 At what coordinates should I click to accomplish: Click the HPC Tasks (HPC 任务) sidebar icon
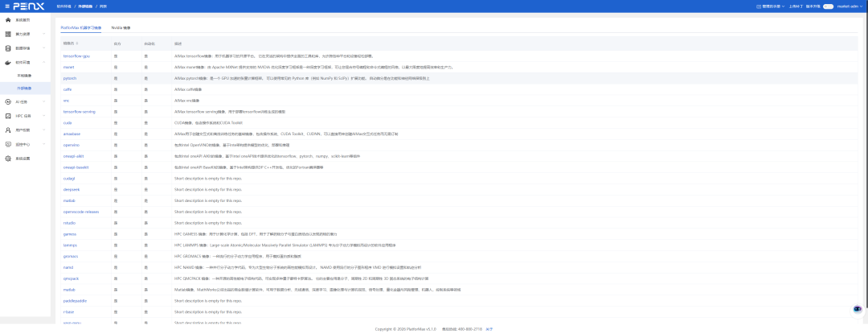pos(8,116)
